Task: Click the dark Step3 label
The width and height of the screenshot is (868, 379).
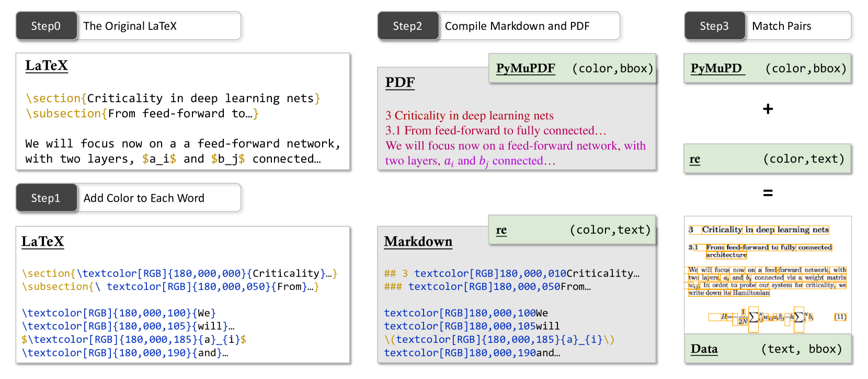Action: (714, 26)
